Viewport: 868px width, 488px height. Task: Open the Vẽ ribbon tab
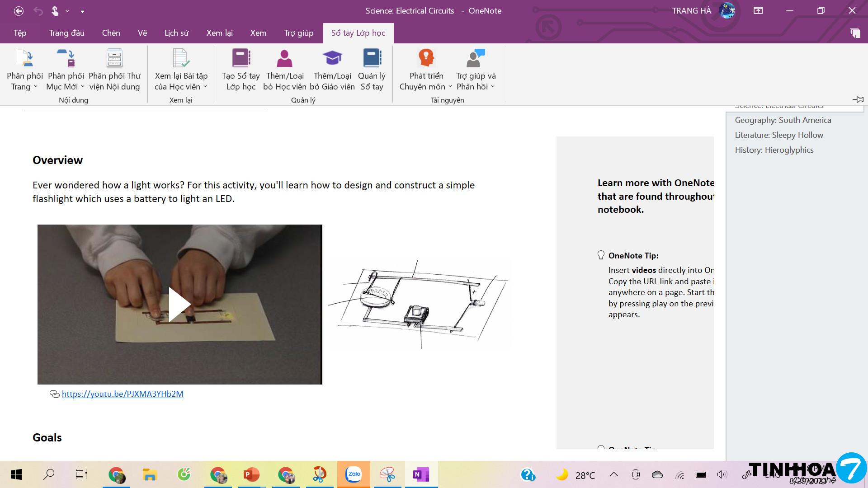(x=142, y=33)
